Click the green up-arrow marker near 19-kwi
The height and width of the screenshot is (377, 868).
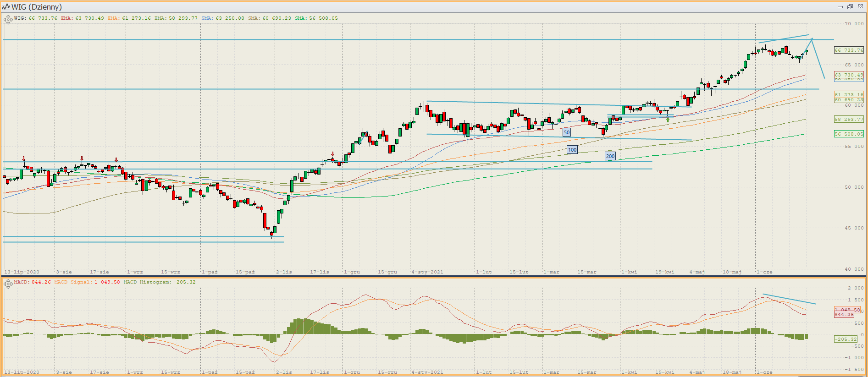[668, 120]
